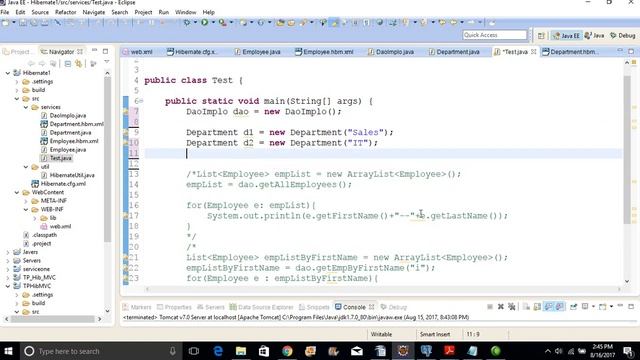Screen dimensions: 640x360
Task: Click the Pin Console icon
Action: [x=573, y=307]
